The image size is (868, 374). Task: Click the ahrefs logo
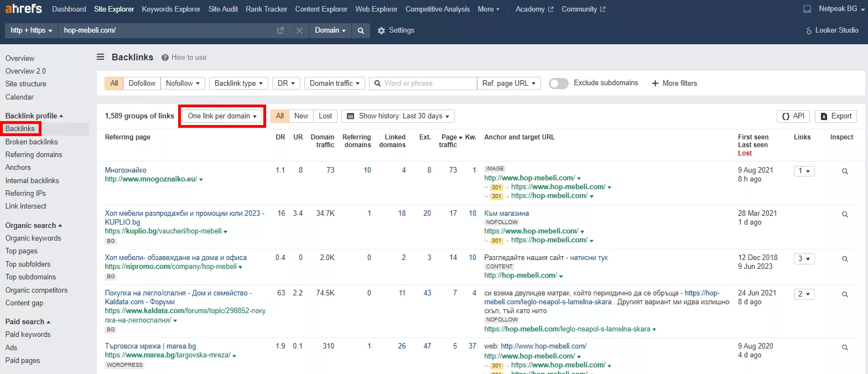(x=24, y=8)
